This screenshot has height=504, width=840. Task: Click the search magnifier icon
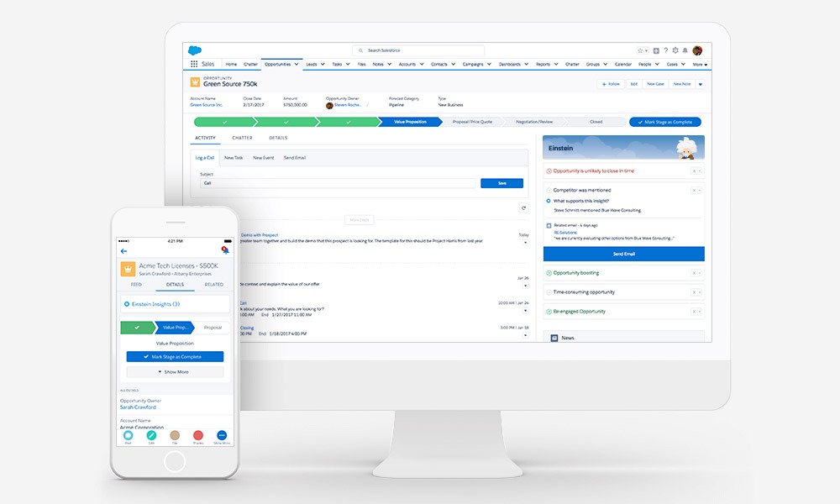click(360, 50)
